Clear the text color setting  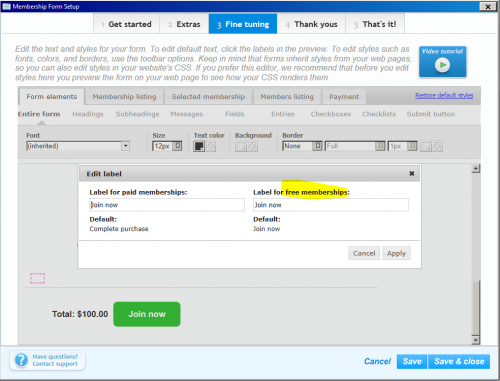click(211, 146)
